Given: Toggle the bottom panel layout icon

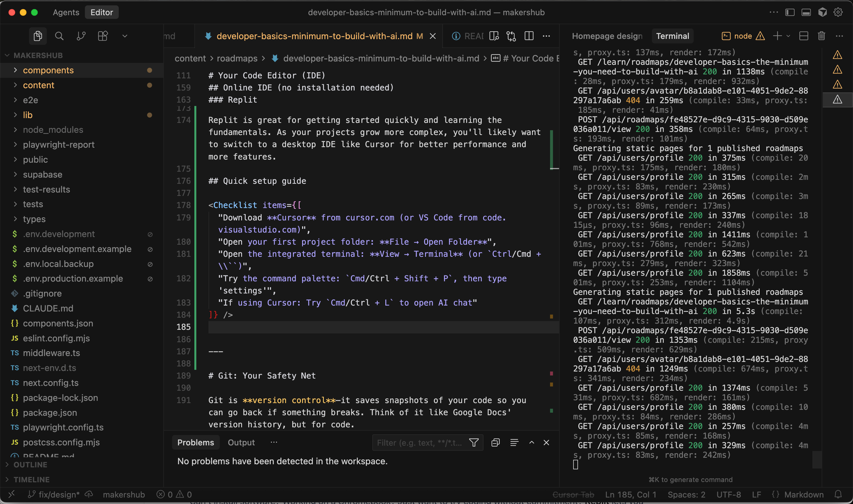Looking at the screenshot, I should pos(806,12).
